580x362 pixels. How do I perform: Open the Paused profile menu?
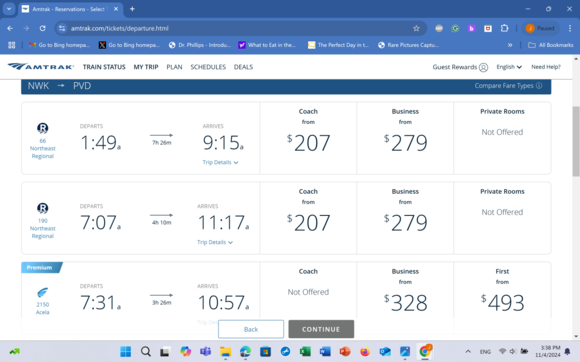tap(540, 28)
